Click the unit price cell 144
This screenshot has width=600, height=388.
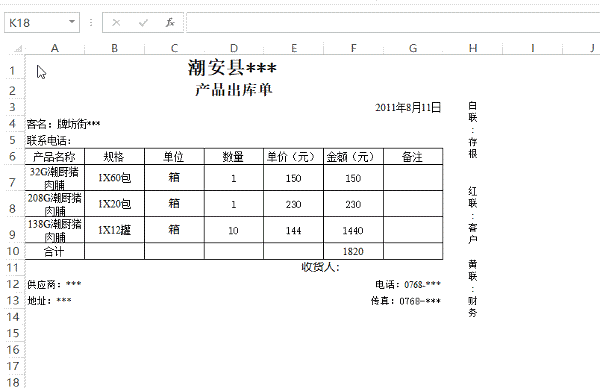coord(293,230)
